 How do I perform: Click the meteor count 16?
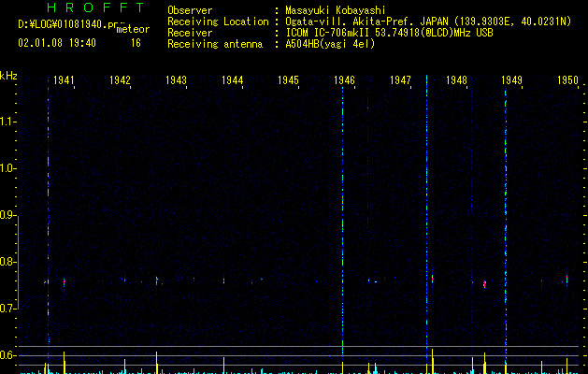click(x=136, y=43)
